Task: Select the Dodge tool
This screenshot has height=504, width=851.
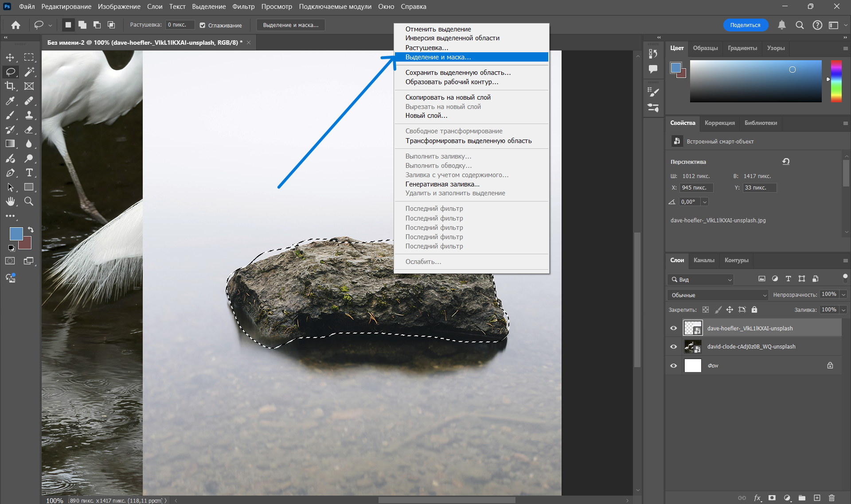Action: pos(29,159)
